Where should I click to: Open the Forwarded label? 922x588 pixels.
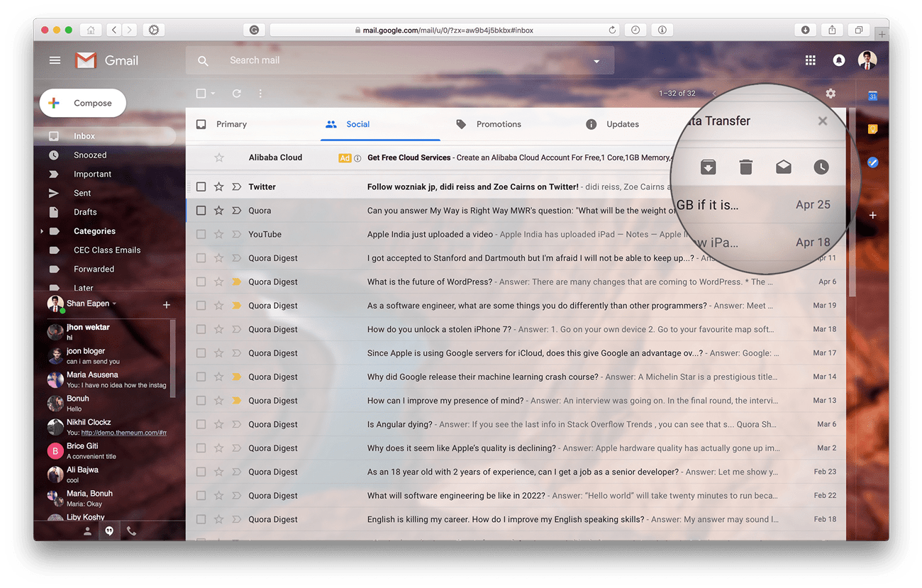[x=94, y=270]
